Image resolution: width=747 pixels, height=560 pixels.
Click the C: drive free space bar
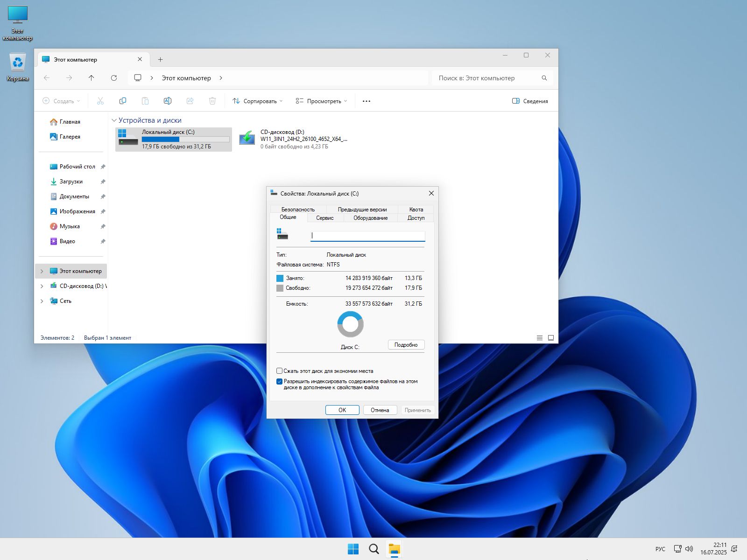[x=185, y=139]
